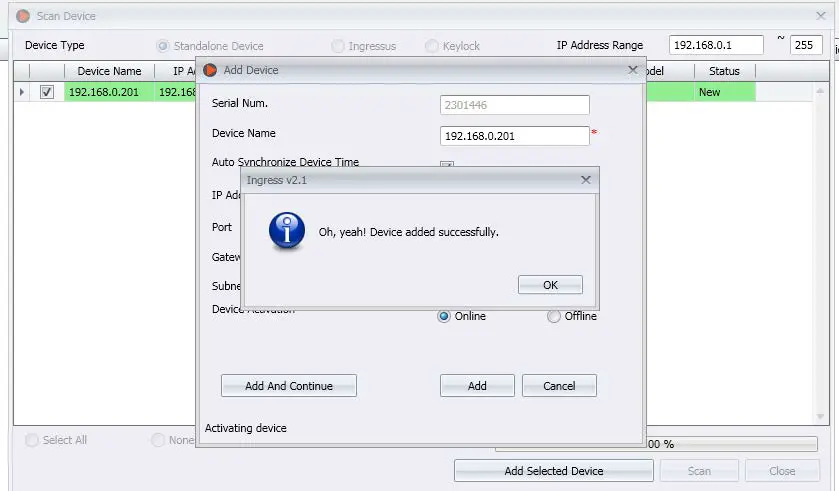839x491 pixels.
Task: Click the blue information icon in the message
Action: coord(287,231)
